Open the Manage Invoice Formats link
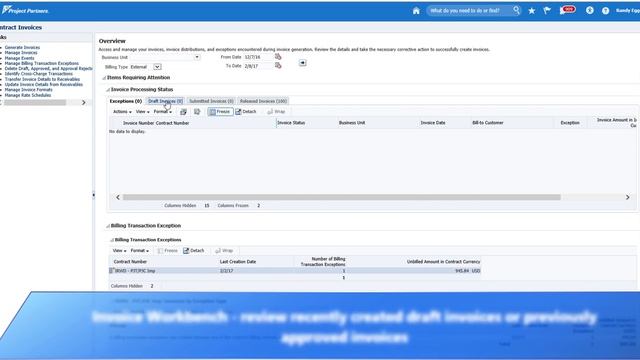640x360 pixels. [x=29, y=90]
